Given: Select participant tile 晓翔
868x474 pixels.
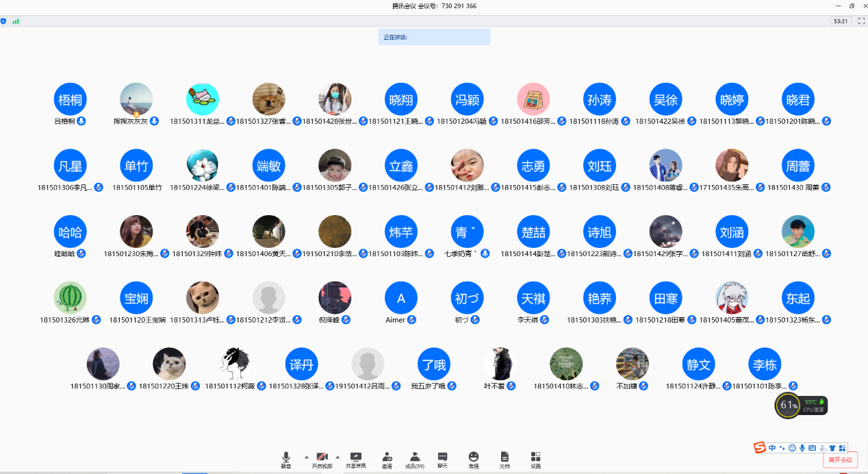Looking at the screenshot, I should (x=401, y=100).
